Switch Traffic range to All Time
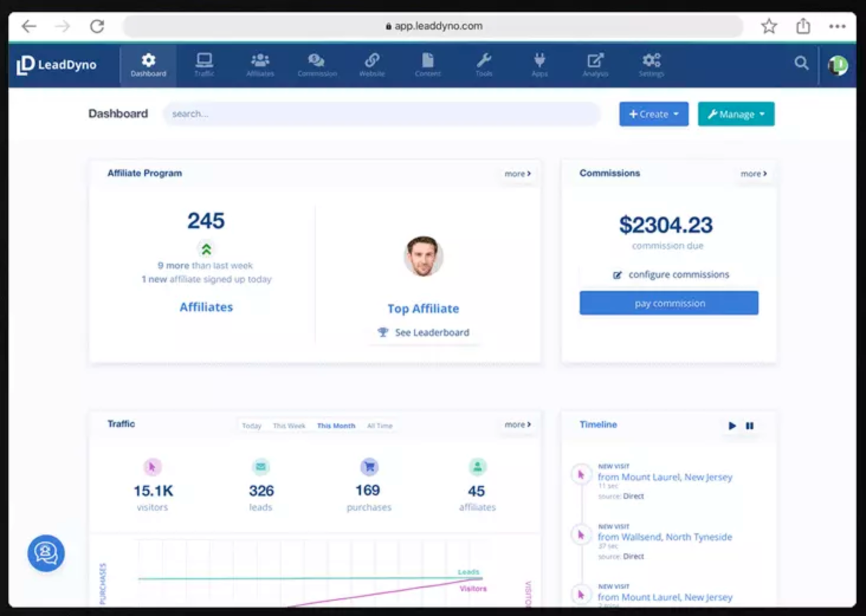866x616 pixels. point(380,426)
